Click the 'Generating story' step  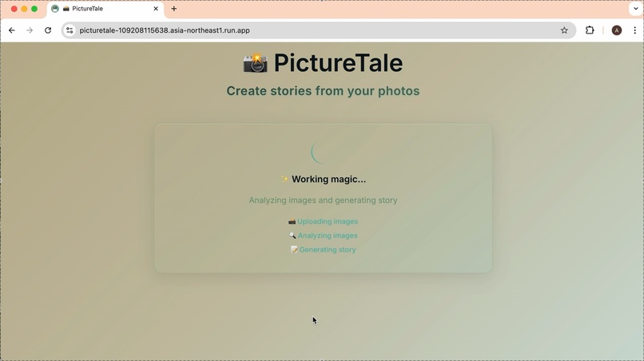[x=328, y=250]
